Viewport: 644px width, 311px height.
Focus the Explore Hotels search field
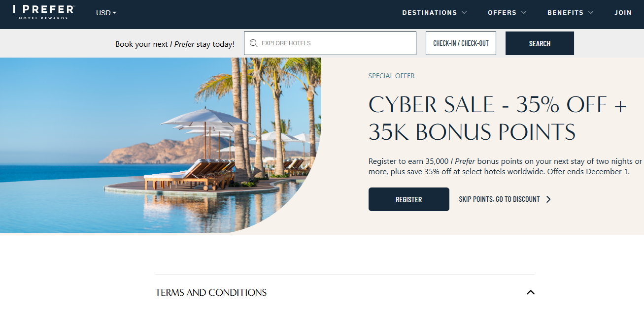pos(330,43)
